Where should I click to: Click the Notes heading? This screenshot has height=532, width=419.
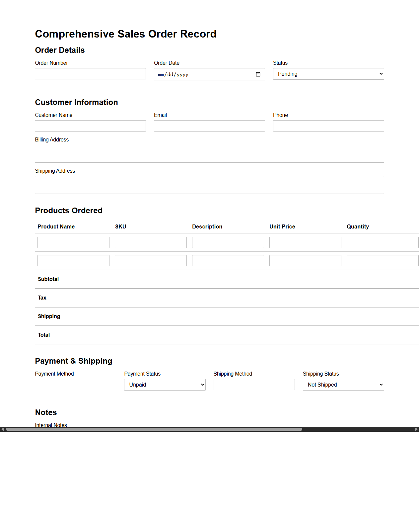coord(46,412)
